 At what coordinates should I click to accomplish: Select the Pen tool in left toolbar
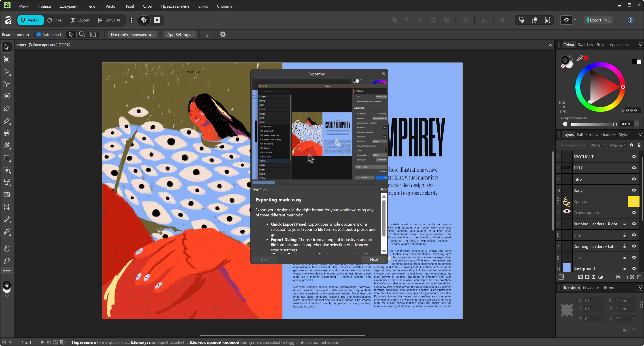tap(7, 109)
